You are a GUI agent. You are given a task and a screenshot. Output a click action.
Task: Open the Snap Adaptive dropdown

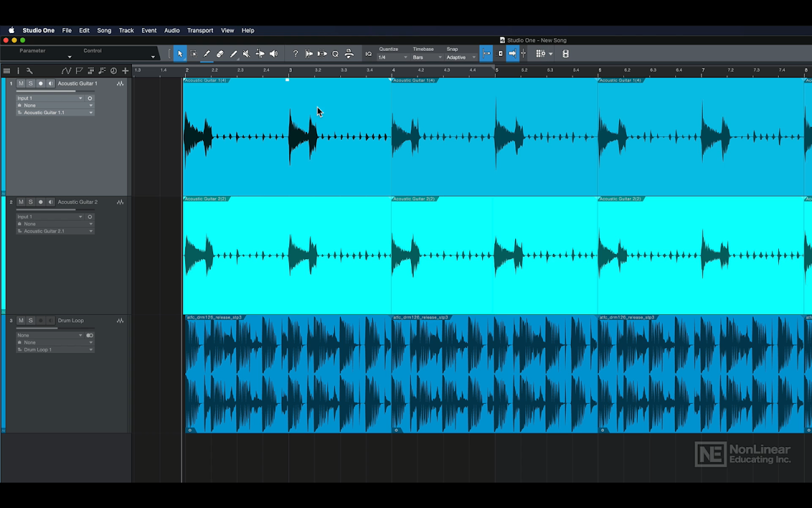(x=461, y=57)
